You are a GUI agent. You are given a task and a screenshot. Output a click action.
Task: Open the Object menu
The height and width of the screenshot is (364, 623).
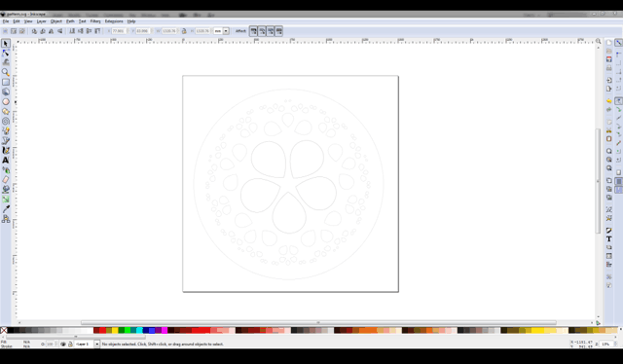click(56, 21)
